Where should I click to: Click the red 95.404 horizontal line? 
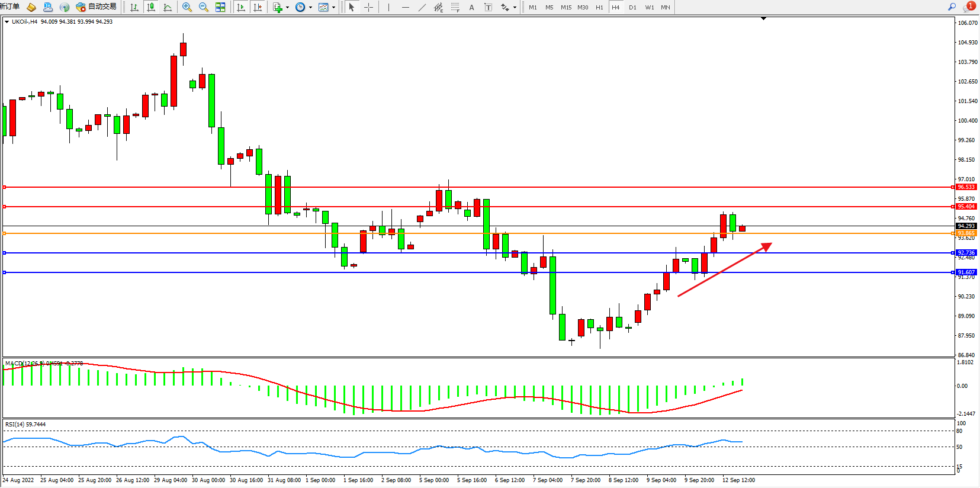474,207
